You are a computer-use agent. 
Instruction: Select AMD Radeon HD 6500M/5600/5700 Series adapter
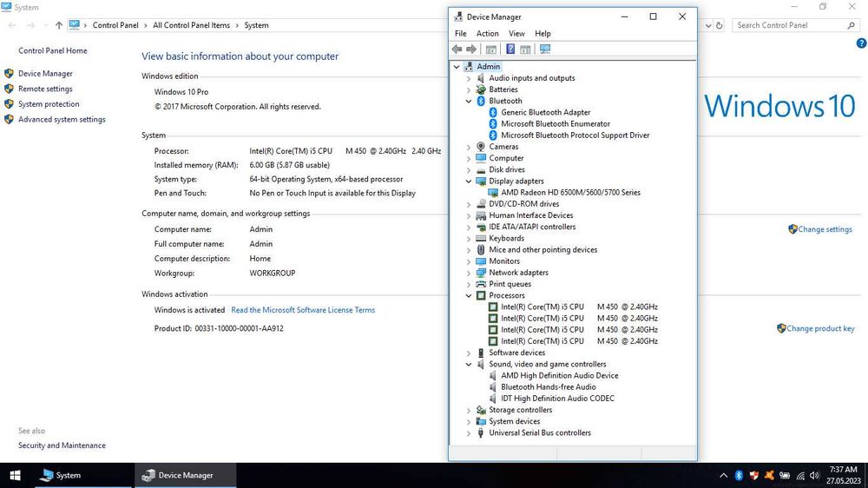(x=571, y=193)
